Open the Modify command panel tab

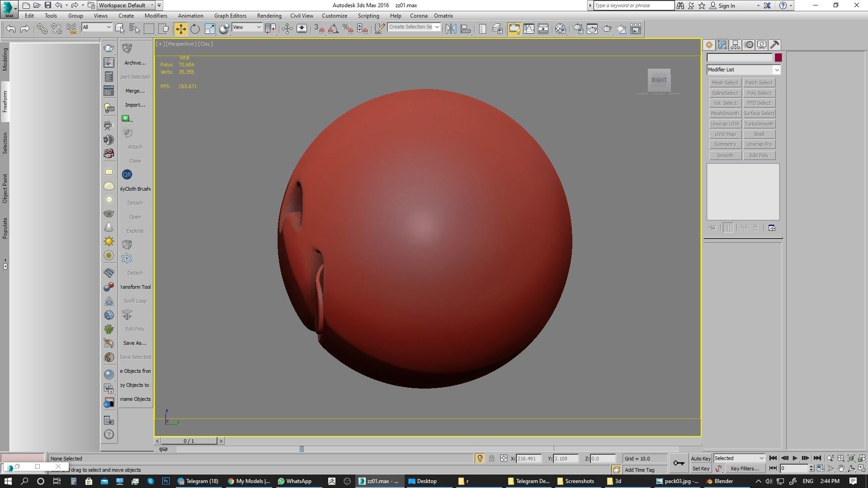[722, 45]
